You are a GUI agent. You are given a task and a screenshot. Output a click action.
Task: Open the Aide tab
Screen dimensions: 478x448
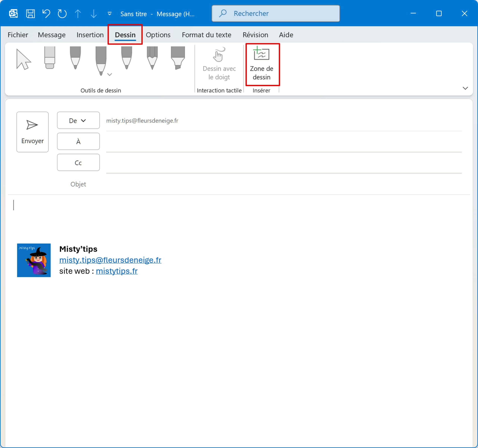286,35
